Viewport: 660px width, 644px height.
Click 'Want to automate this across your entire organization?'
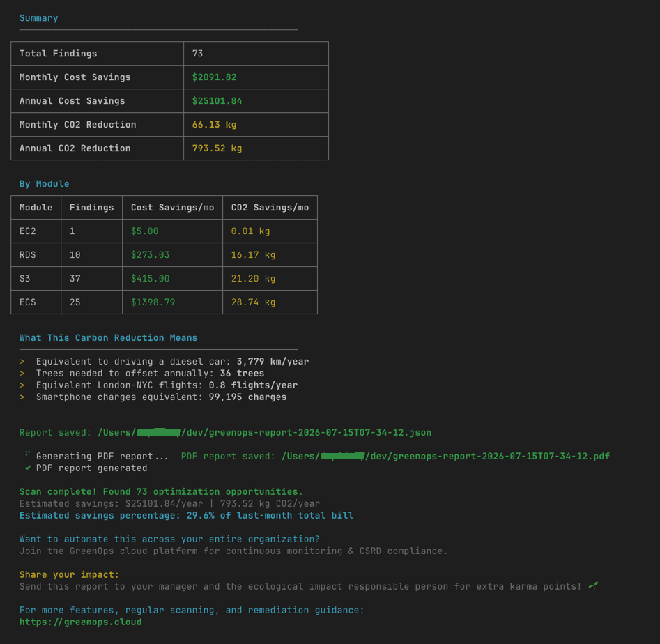169,539
